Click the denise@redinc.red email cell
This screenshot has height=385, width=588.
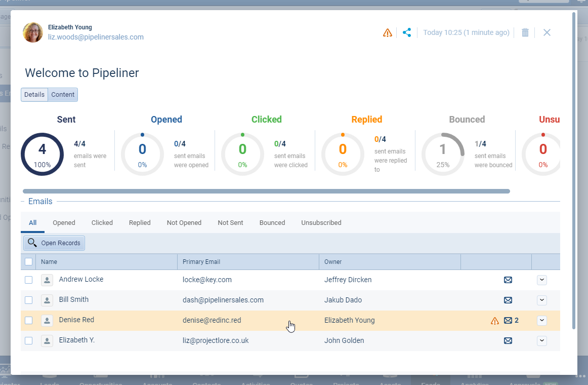[212, 321]
